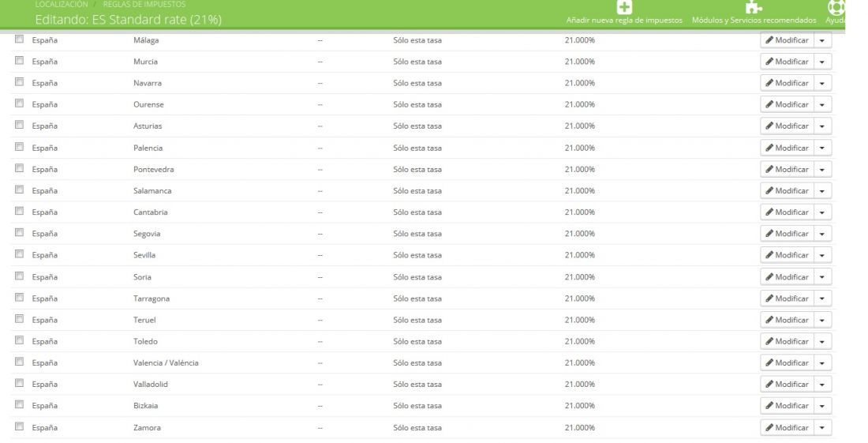
Task: Open the Ourense row dropdown arrow
Action: click(x=822, y=105)
